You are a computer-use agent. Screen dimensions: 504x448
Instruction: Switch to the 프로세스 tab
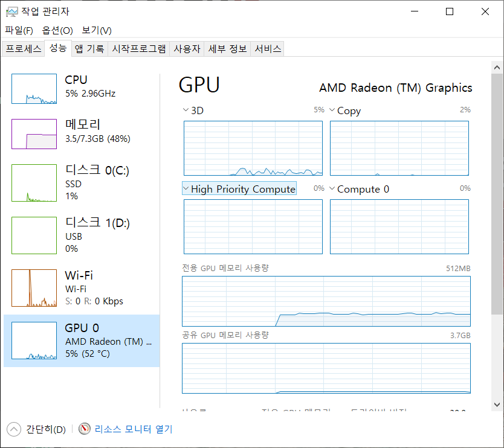(x=24, y=49)
